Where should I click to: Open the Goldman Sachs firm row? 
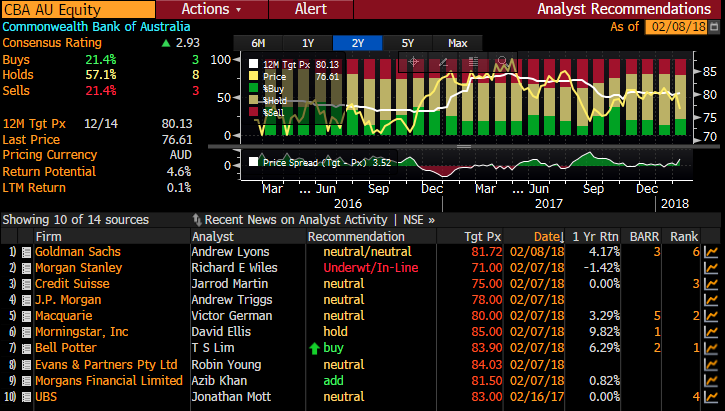point(78,252)
